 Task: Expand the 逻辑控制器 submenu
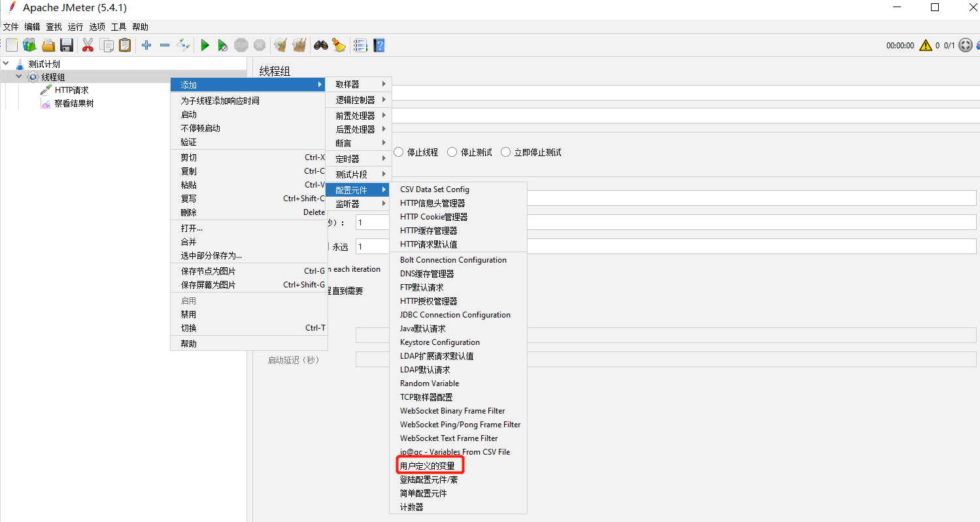[x=359, y=100]
